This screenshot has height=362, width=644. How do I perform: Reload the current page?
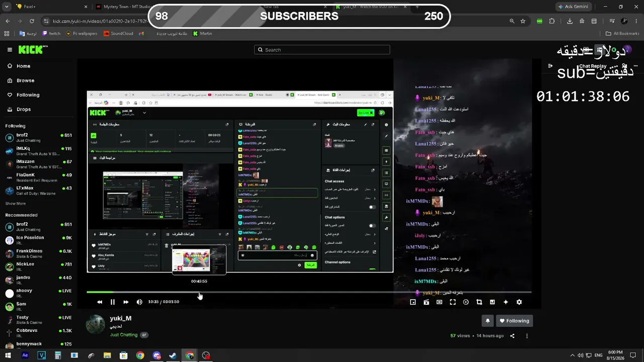32,21
